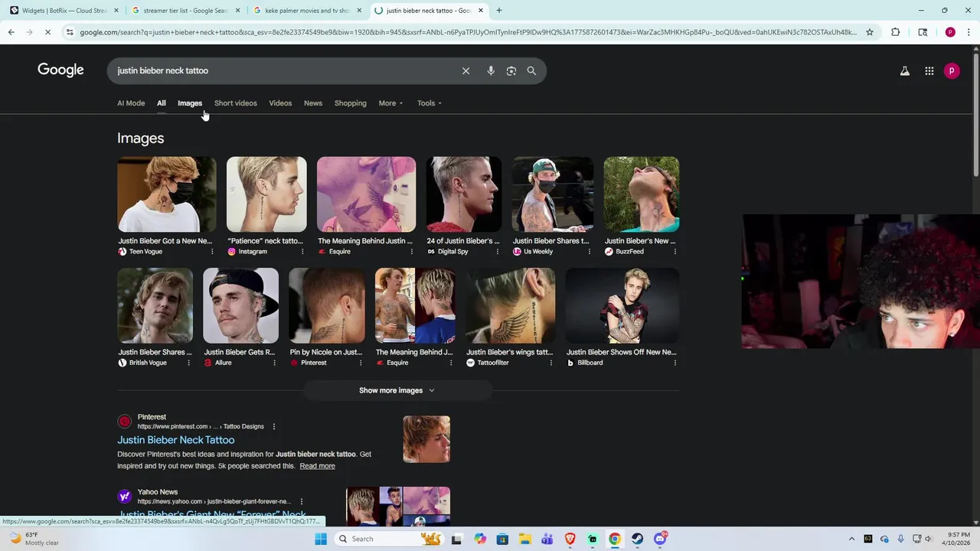The height and width of the screenshot is (551, 980).
Task: Launch Brave browser from the taskbar
Action: tap(570, 539)
